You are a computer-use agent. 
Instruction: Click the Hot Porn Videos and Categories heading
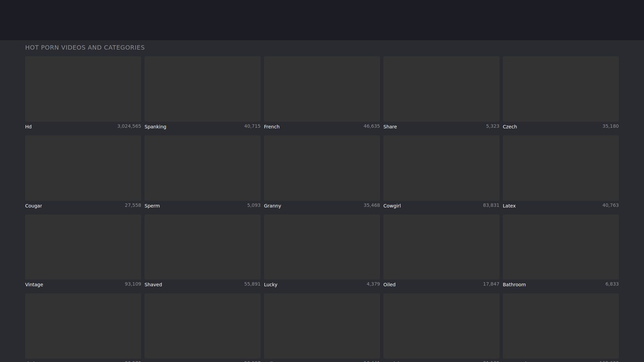click(85, 48)
